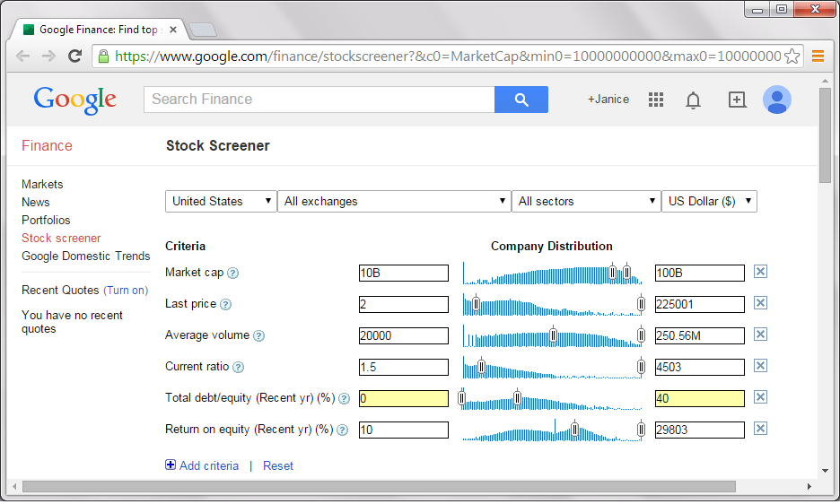Go back with the browser back arrow
Image resolution: width=840 pixels, height=504 pixels.
pos(23,56)
